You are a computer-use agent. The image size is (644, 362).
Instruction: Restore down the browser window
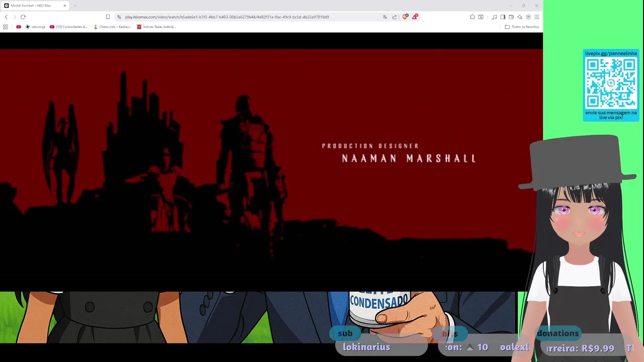pyautogui.click(x=523, y=6)
